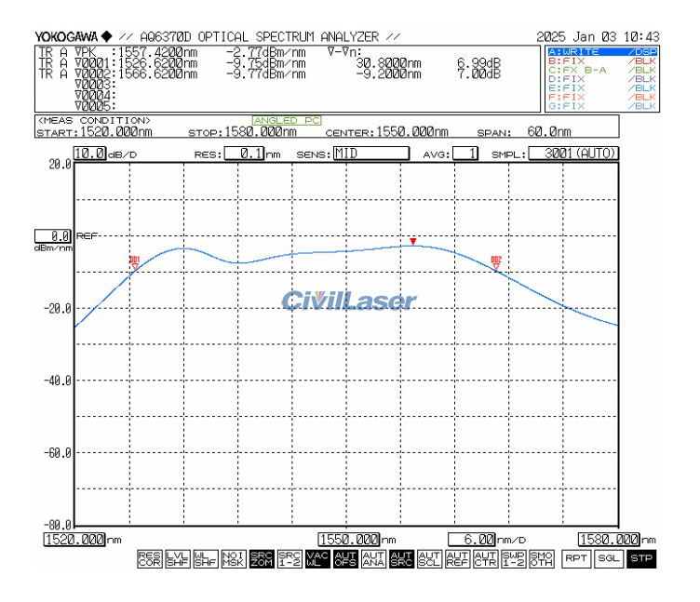Start repeat sweep with RPT button
The image size is (700, 602).
click(x=576, y=558)
